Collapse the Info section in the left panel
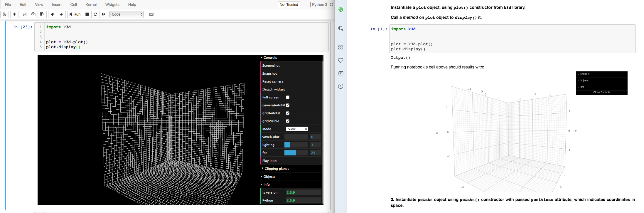 (x=291, y=185)
